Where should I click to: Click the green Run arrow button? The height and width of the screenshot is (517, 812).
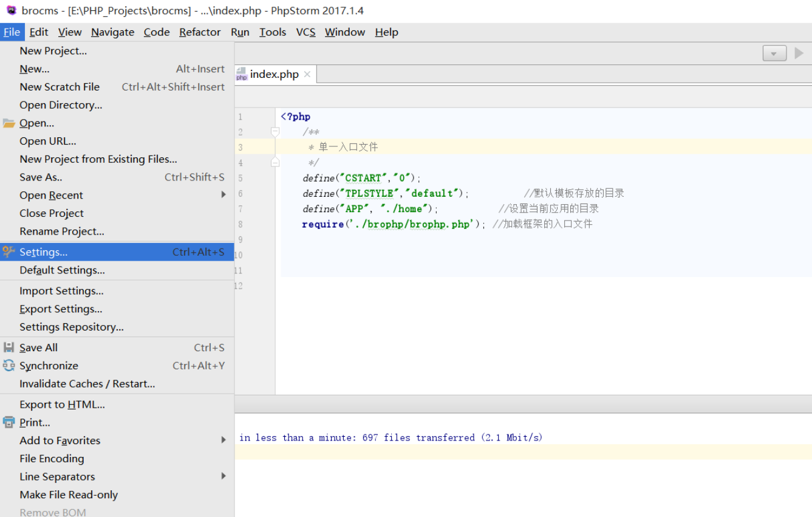coord(799,53)
